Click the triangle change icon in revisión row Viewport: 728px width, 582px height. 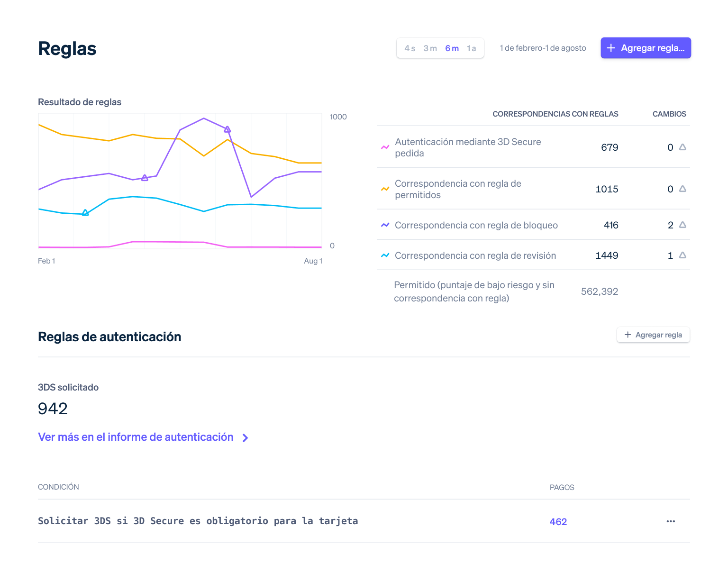pyautogui.click(x=682, y=255)
